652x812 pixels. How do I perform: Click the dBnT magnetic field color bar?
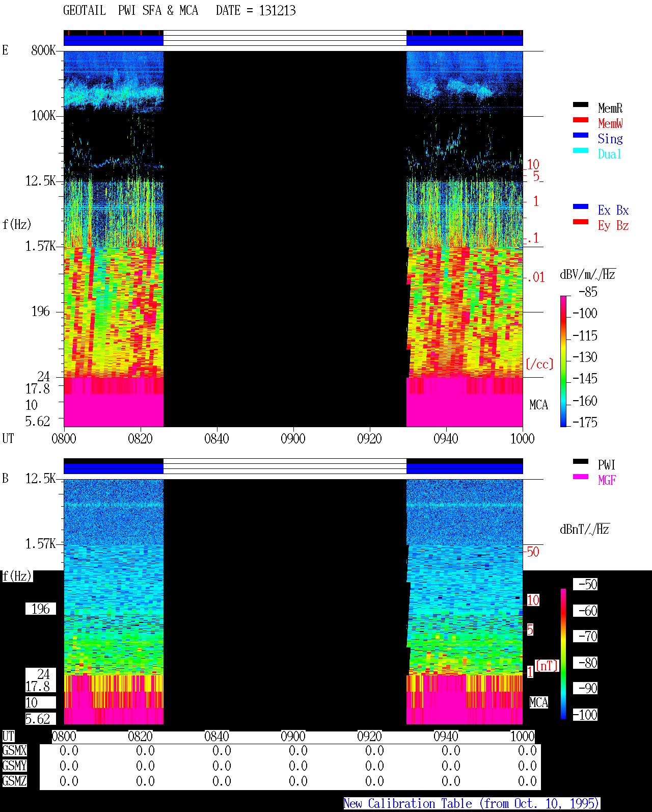(563, 653)
